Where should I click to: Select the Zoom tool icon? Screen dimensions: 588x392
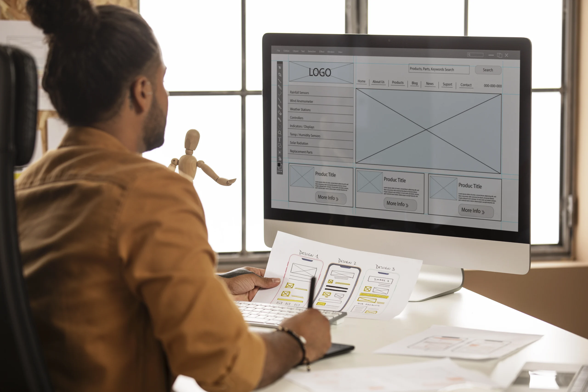(280, 132)
